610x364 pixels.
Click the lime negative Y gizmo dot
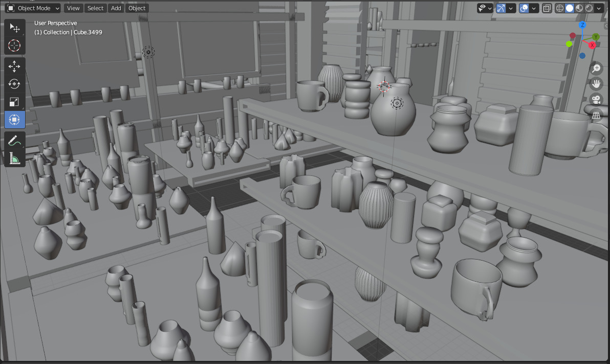569,44
